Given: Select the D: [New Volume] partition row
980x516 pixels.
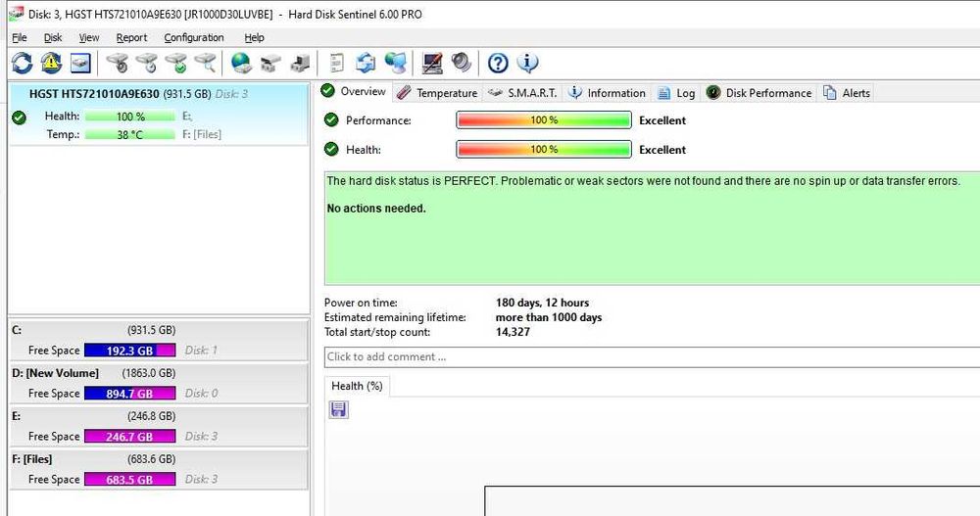Looking at the screenshot, I should [x=159, y=384].
